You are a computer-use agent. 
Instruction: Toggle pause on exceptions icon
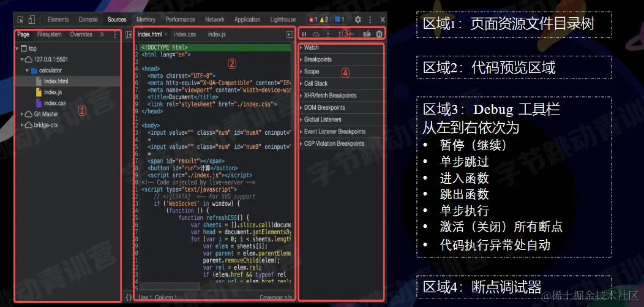click(x=379, y=34)
